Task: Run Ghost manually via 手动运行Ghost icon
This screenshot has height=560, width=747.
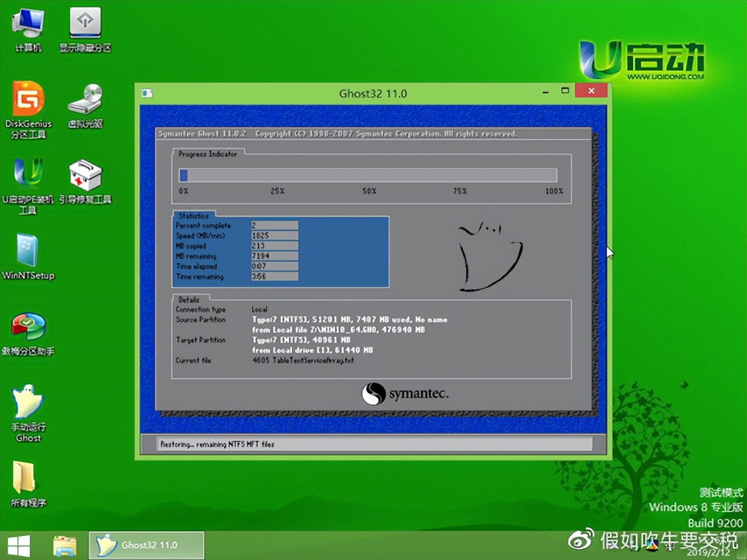Action: tap(27, 402)
